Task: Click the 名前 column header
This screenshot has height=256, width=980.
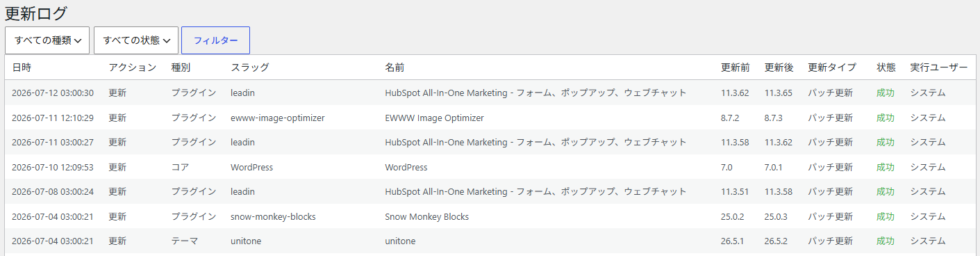Action: (x=395, y=67)
